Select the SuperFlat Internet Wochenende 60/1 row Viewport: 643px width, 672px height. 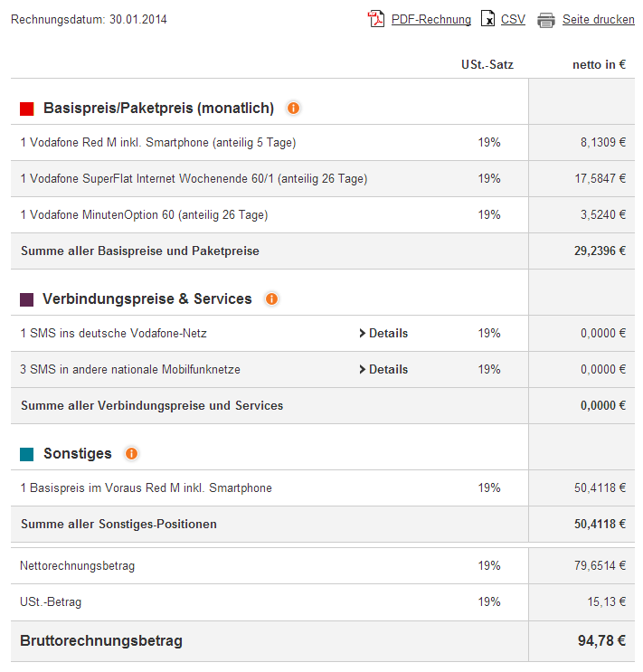[x=194, y=179]
